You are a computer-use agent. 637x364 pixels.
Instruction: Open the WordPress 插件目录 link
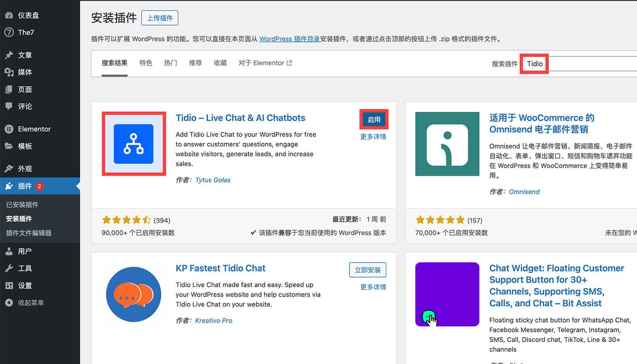coord(289,39)
